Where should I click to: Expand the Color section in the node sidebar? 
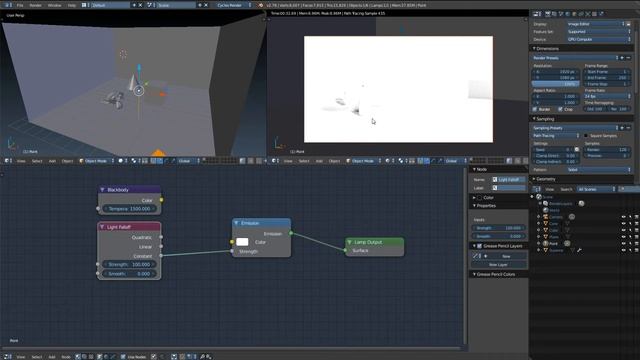point(474,198)
